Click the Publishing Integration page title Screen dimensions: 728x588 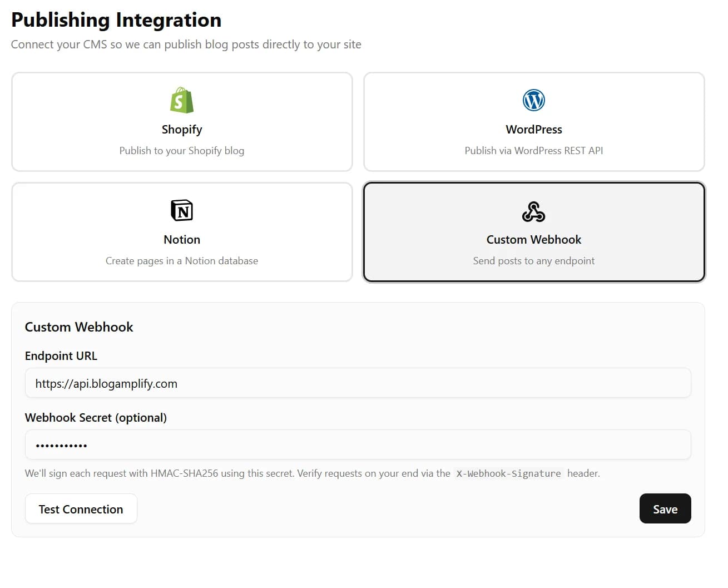116,19
